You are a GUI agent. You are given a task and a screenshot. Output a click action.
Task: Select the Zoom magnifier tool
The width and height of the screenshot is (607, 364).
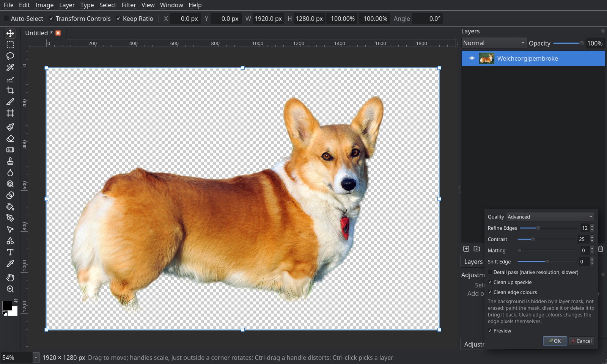10,289
